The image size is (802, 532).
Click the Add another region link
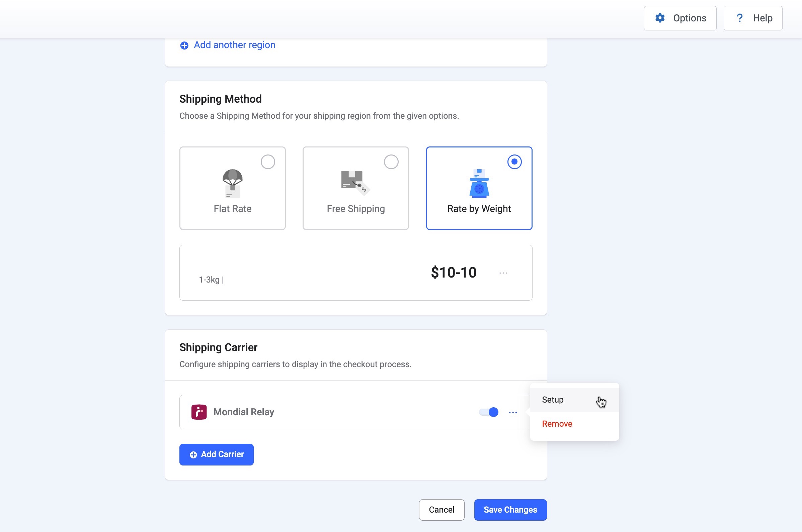point(234,45)
